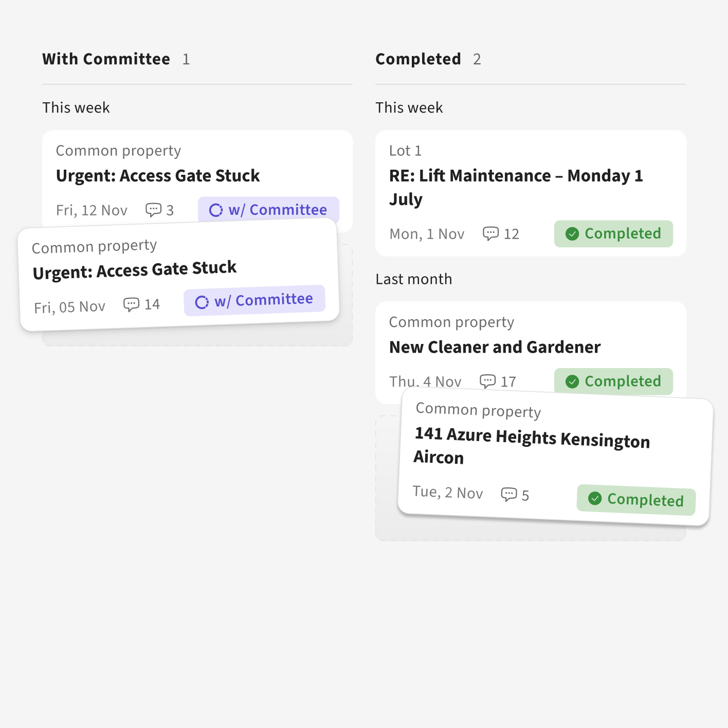Image resolution: width=728 pixels, height=728 pixels.
Task: Toggle Completed on the 141 Azure Heights card
Action: pos(635,501)
